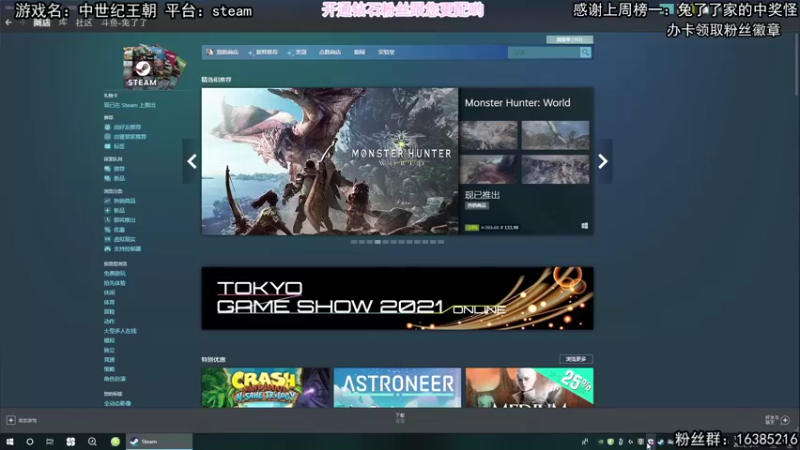Show previous featured game with left carousel arrow
This screenshot has width=800, height=450.
coord(192,161)
